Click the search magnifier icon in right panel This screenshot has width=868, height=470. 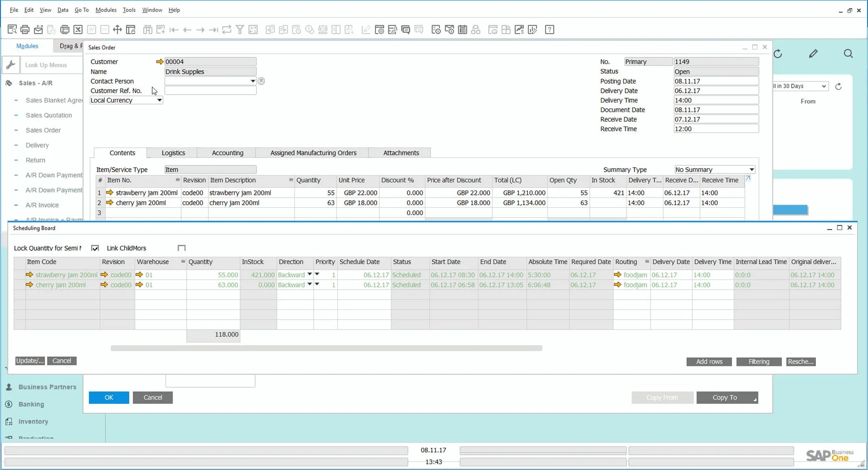(x=848, y=54)
